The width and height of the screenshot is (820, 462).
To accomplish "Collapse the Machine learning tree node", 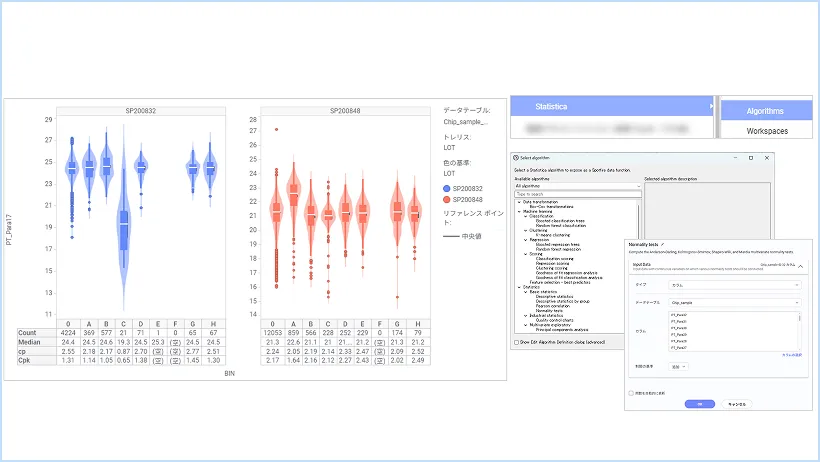I will (519, 211).
